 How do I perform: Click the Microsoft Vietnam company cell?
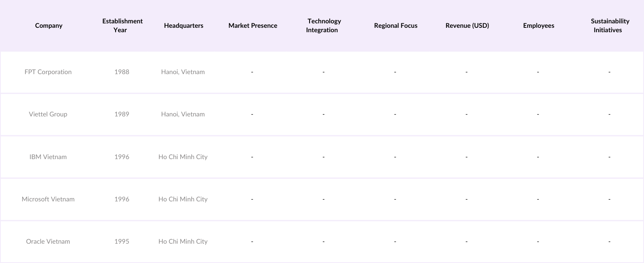48,199
